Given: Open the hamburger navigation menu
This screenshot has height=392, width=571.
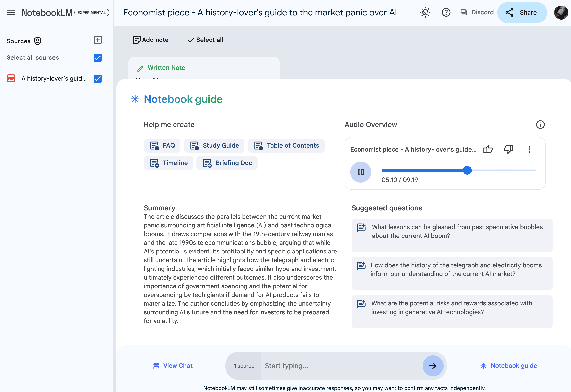Looking at the screenshot, I should [x=11, y=12].
